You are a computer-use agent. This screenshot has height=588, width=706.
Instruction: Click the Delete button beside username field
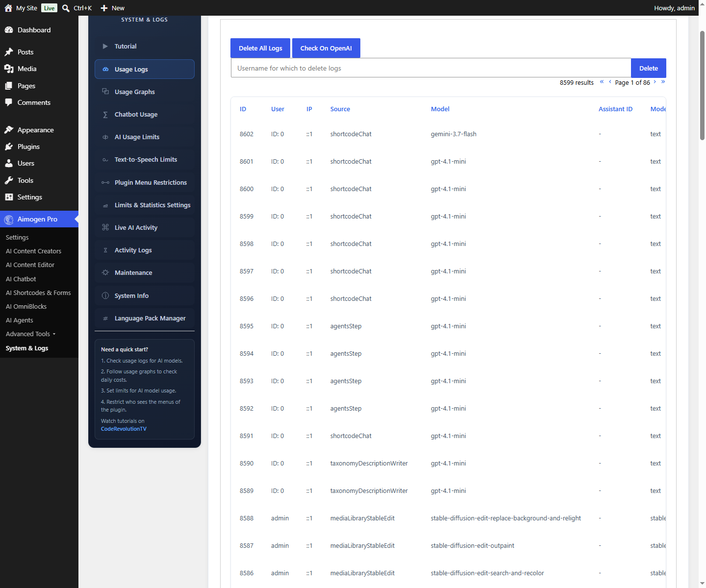tap(648, 68)
